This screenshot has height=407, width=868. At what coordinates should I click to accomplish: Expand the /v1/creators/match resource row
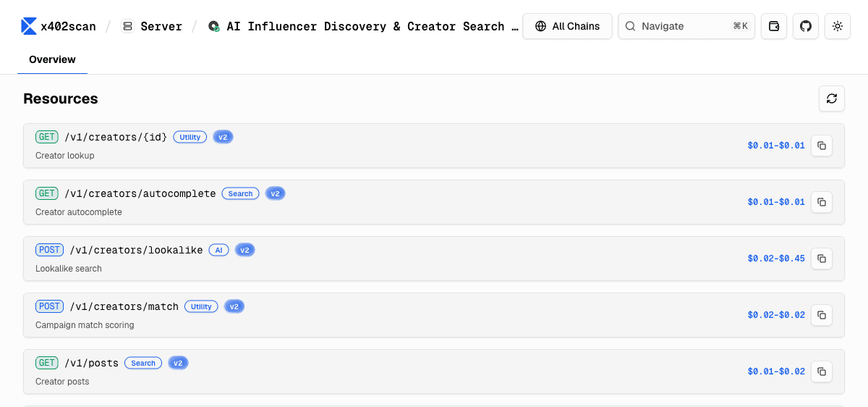tap(434, 315)
